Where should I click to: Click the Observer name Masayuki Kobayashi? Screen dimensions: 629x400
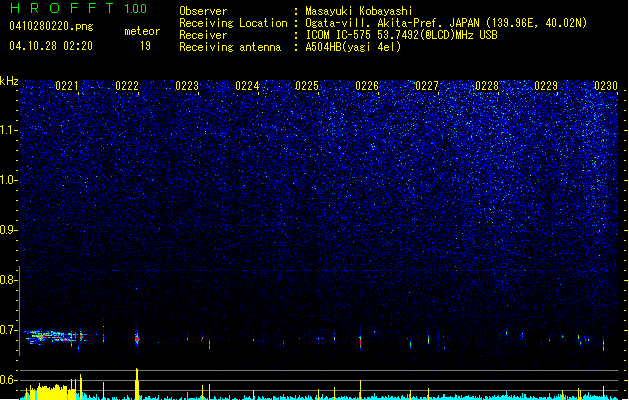359,11
